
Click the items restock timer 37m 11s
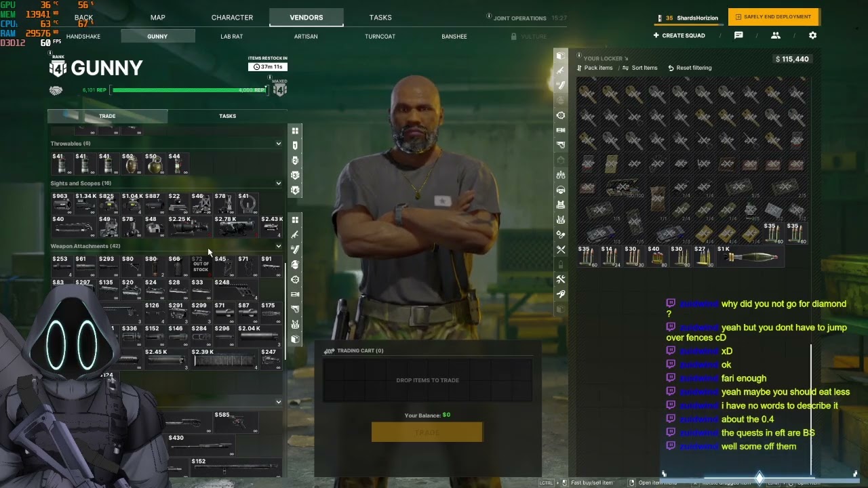pos(268,67)
